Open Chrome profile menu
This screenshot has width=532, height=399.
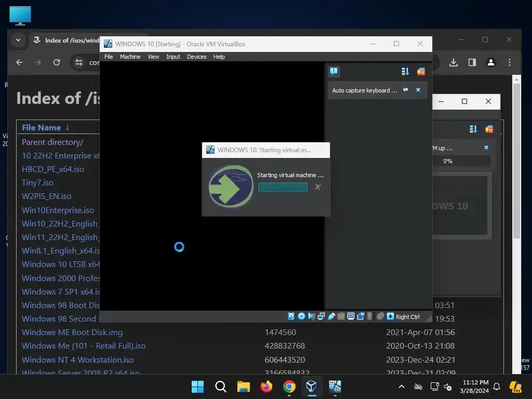[x=490, y=62]
